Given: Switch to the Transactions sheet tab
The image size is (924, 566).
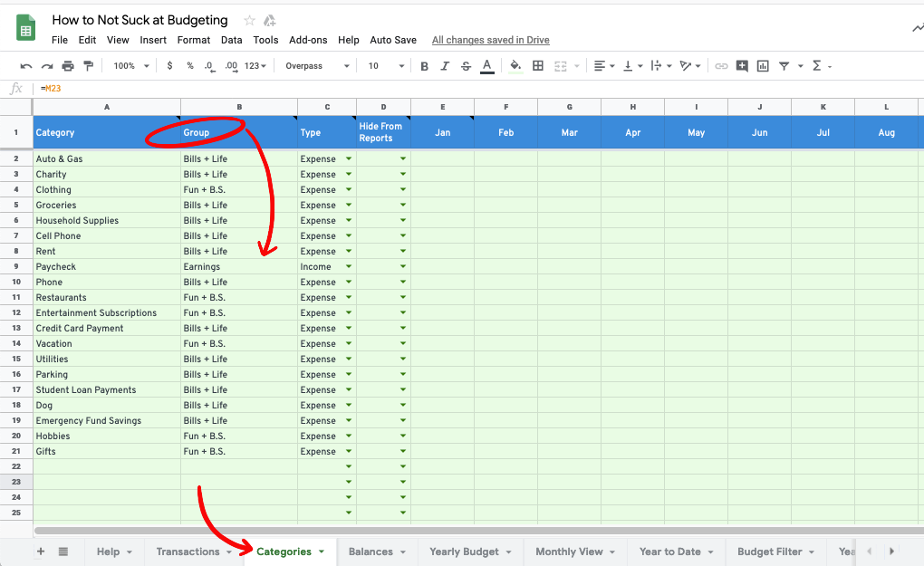Looking at the screenshot, I should (x=188, y=552).
